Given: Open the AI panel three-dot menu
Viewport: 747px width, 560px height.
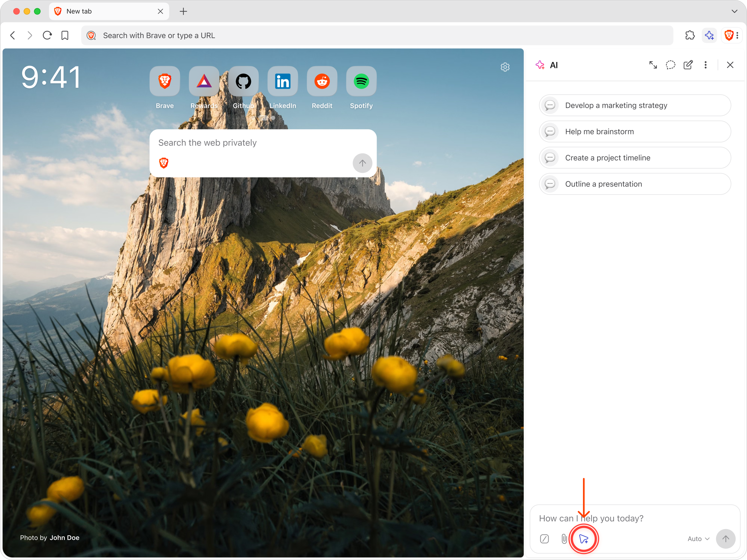Looking at the screenshot, I should [705, 65].
